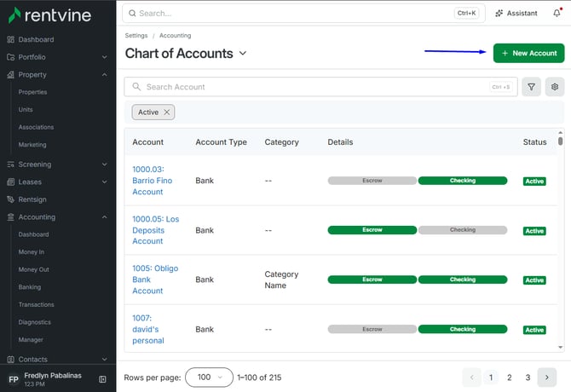Click the Portfolio folder icon
571x392 pixels.
[10, 57]
